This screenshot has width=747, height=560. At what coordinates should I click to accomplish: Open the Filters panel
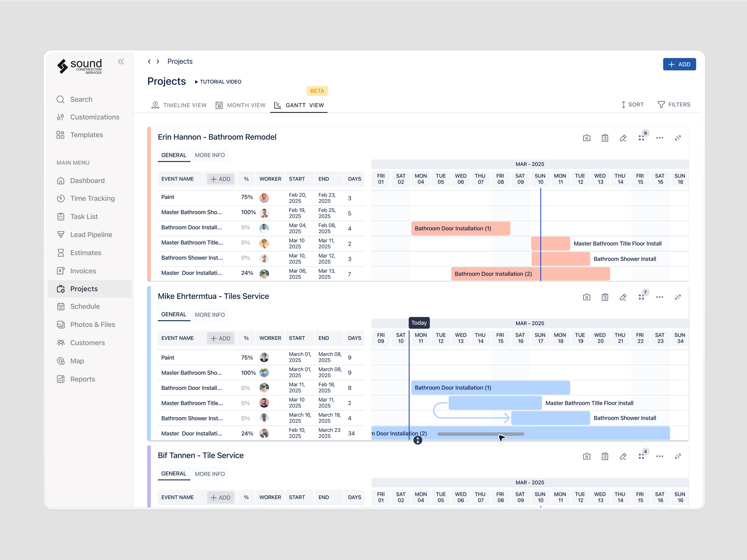[674, 104]
